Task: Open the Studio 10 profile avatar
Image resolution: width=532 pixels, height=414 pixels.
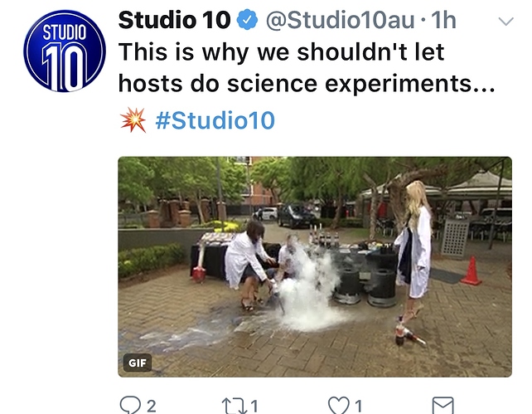Action: pos(65,51)
